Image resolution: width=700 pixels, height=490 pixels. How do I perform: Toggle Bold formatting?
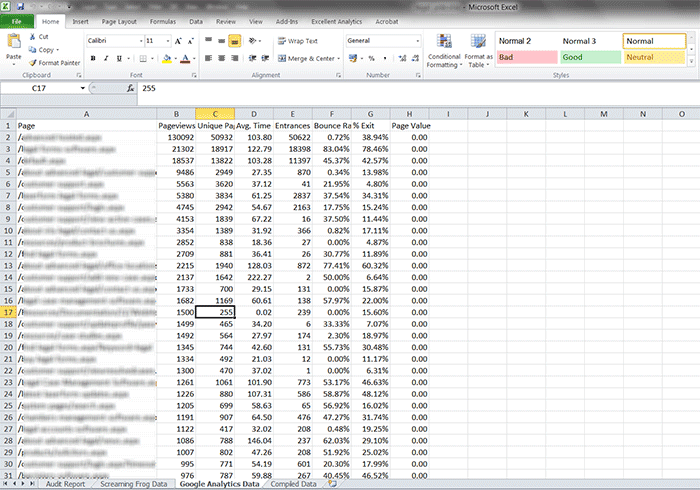(92, 59)
